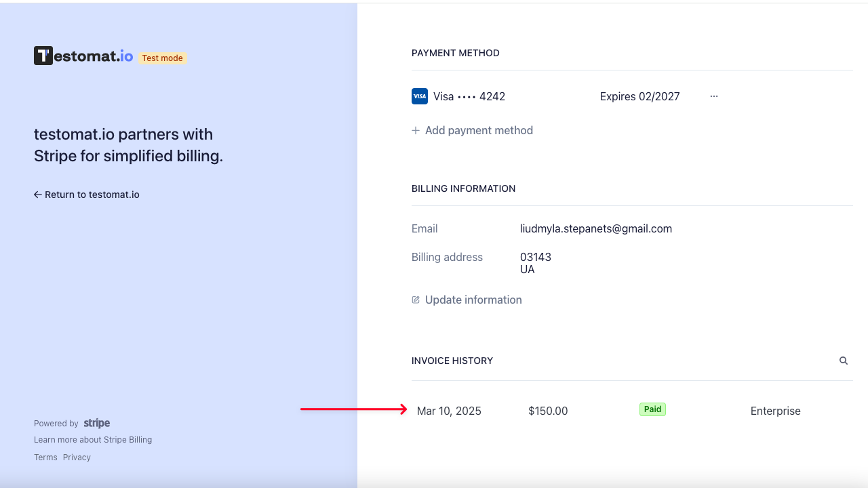Viewport: 868px width, 488px height.
Task: Click the Visa card icon
Action: click(420, 96)
